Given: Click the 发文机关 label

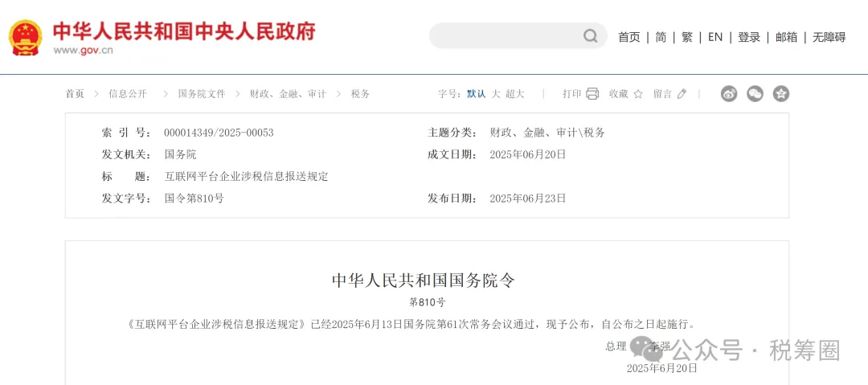Looking at the screenshot, I should coord(126,155).
